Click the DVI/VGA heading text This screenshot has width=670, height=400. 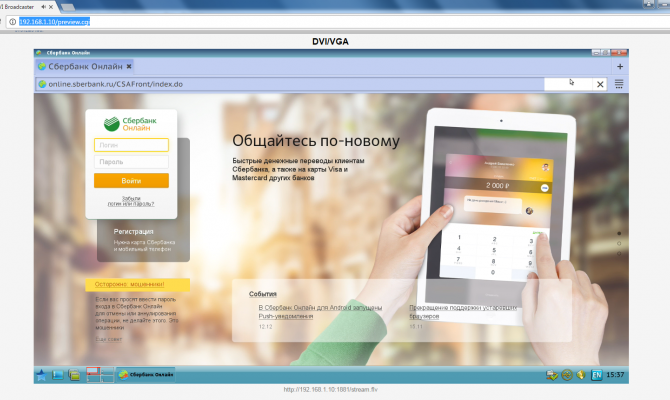[x=330, y=41]
